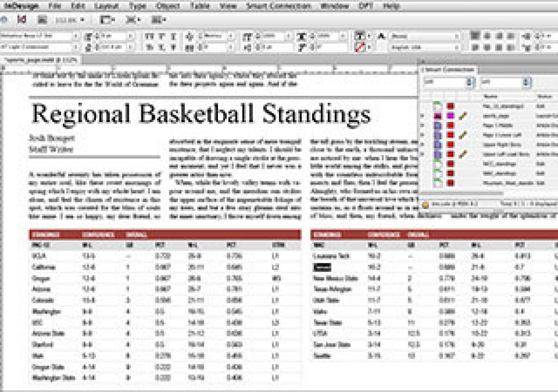This screenshot has width=558, height=392.
Task: Open the font style dropdown arrow
Action: tap(75, 47)
